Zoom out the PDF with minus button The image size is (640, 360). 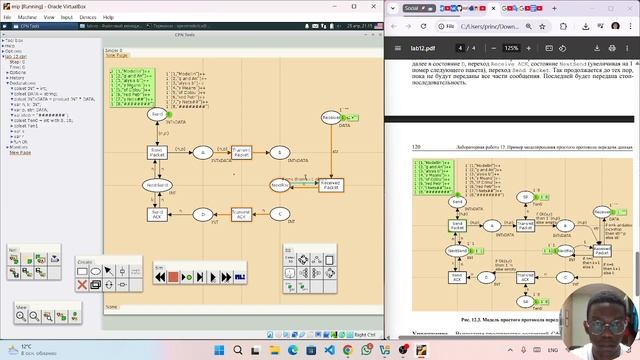click(493, 48)
